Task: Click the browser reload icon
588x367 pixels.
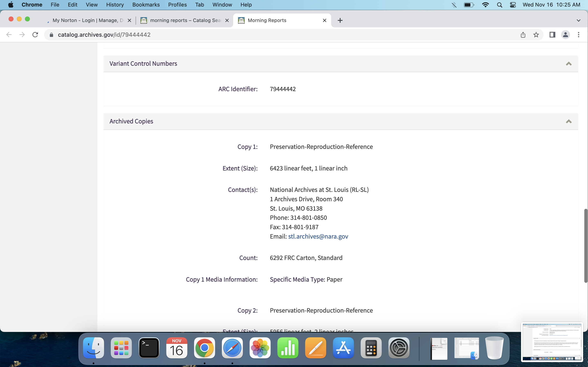Action: tap(35, 35)
